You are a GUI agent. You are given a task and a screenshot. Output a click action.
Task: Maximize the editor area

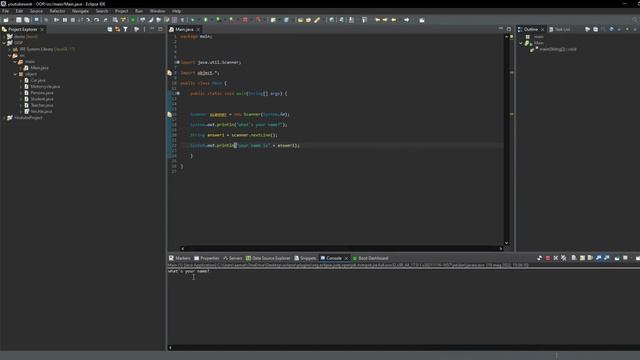[x=509, y=29]
